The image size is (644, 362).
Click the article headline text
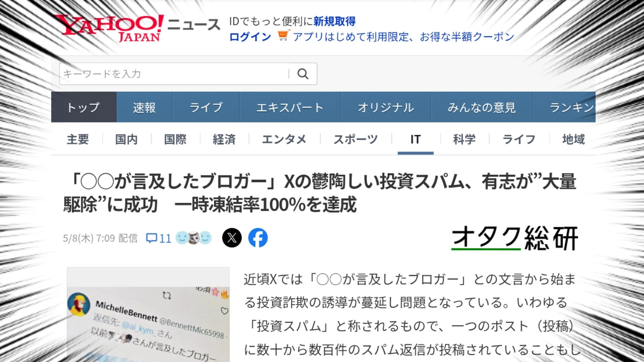[x=319, y=193]
